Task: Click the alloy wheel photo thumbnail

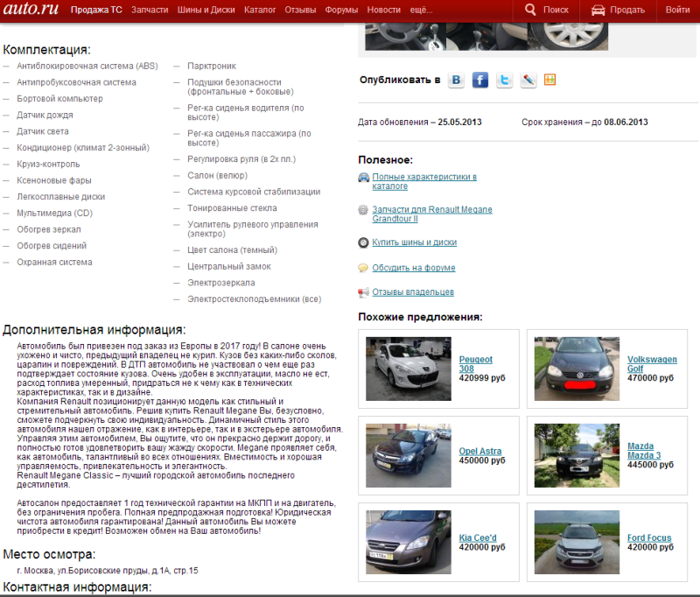Action: click(x=567, y=36)
